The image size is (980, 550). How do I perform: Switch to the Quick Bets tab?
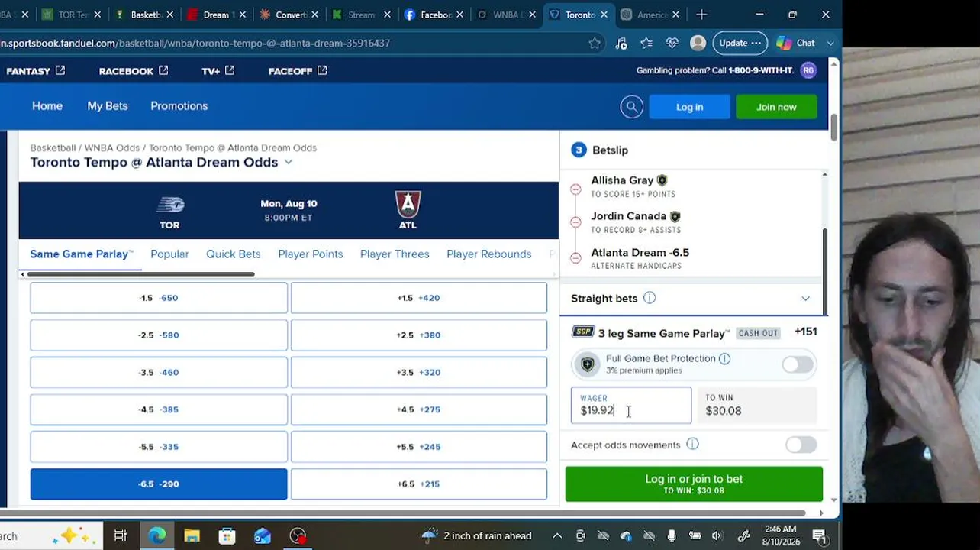pyautogui.click(x=233, y=254)
